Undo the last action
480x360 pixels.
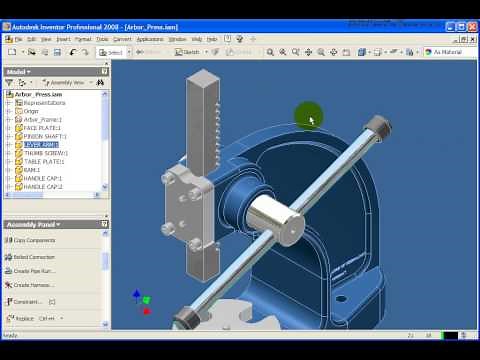[x=73, y=52]
